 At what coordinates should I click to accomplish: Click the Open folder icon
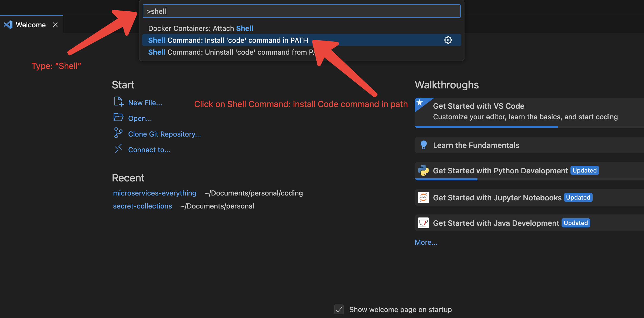[x=118, y=117]
